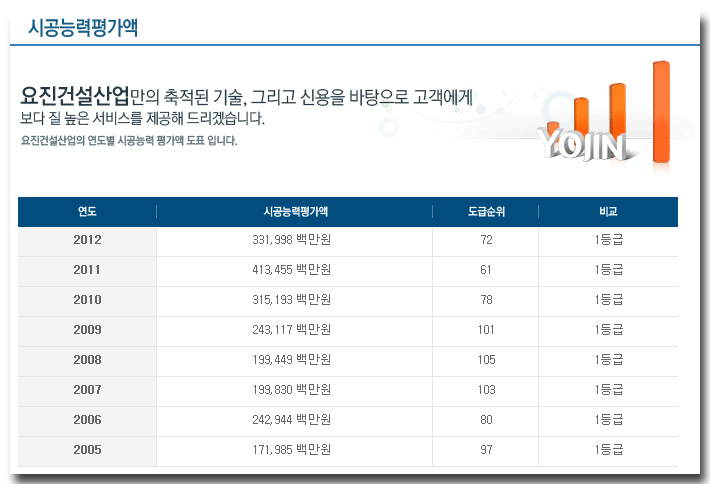This screenshot has height=484, width=710.
Task: Click rank 103 in the 2007 row
Action: pos(487,389)
